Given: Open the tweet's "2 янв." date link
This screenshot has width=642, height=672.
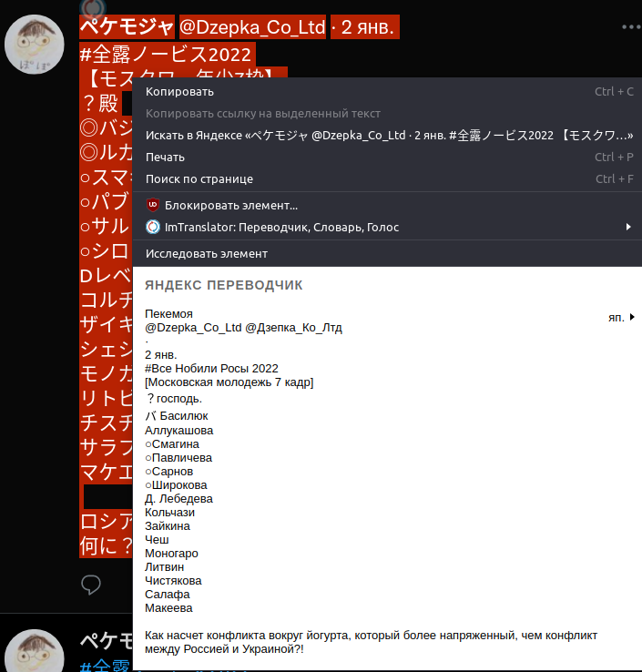Looking at the screenshot, I should [368, 28].
